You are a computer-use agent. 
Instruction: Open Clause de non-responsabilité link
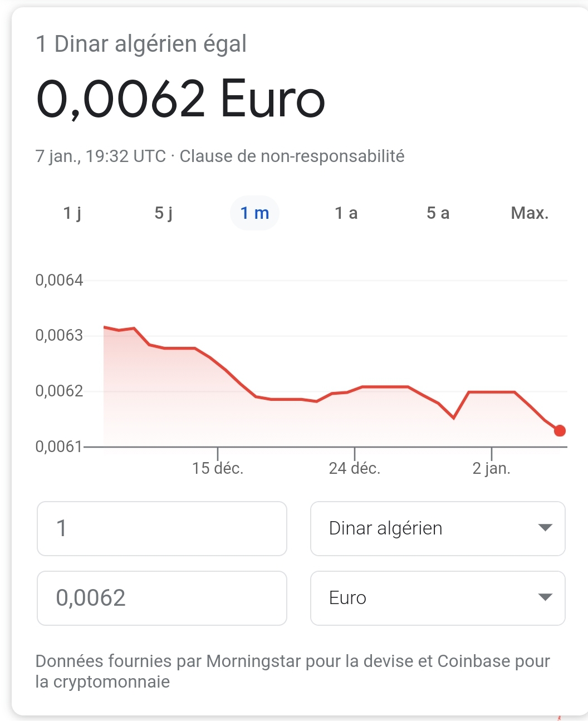(292, 156)
